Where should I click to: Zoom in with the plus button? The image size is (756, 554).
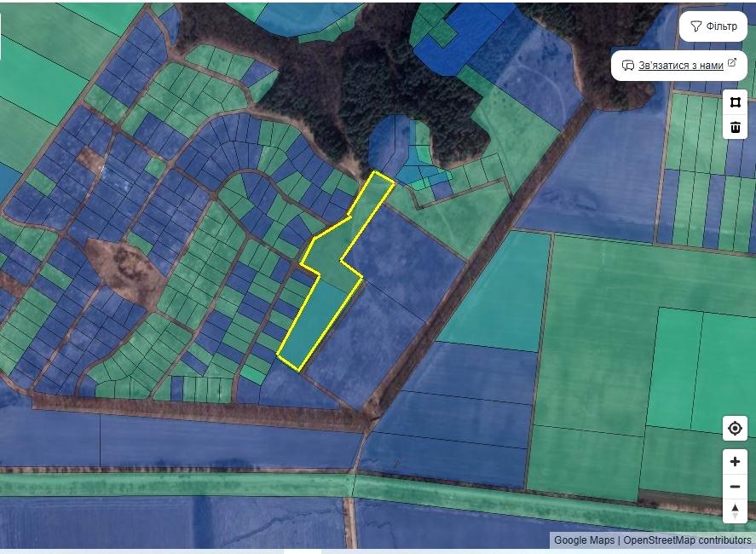[x=735, y=462]
